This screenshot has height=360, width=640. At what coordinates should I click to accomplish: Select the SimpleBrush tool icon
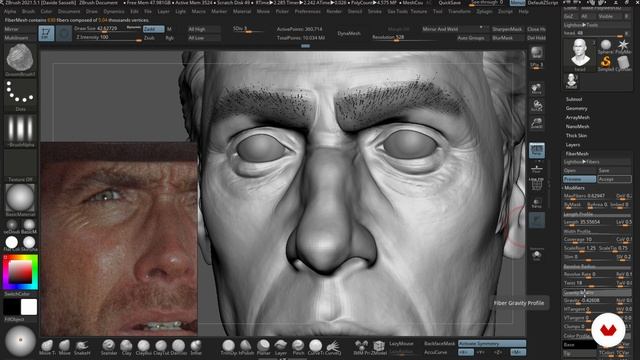(606, 63)
